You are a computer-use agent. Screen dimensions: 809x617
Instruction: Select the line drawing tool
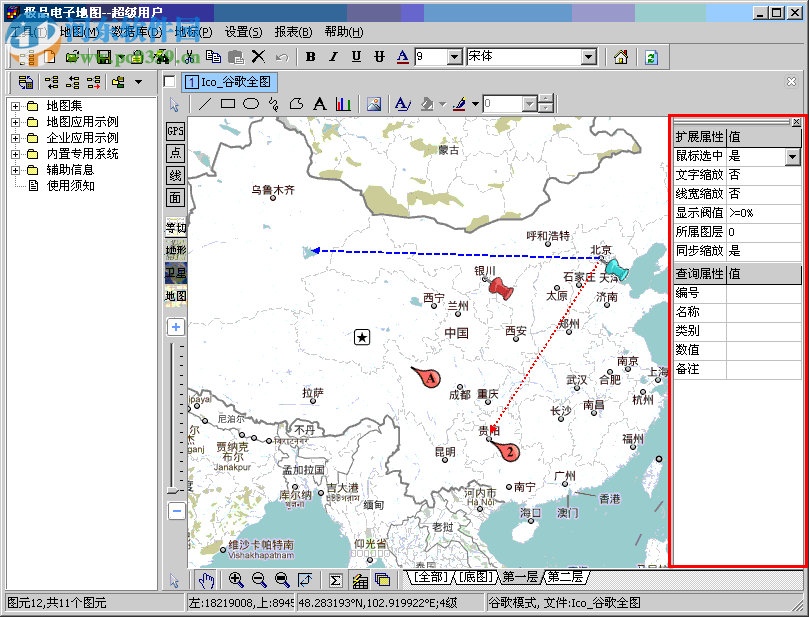click(x=206, y=104)
